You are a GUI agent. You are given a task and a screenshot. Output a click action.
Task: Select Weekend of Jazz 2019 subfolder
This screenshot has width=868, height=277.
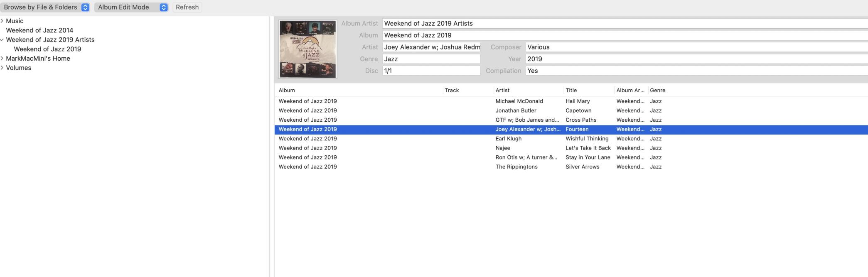pos(47,49)
